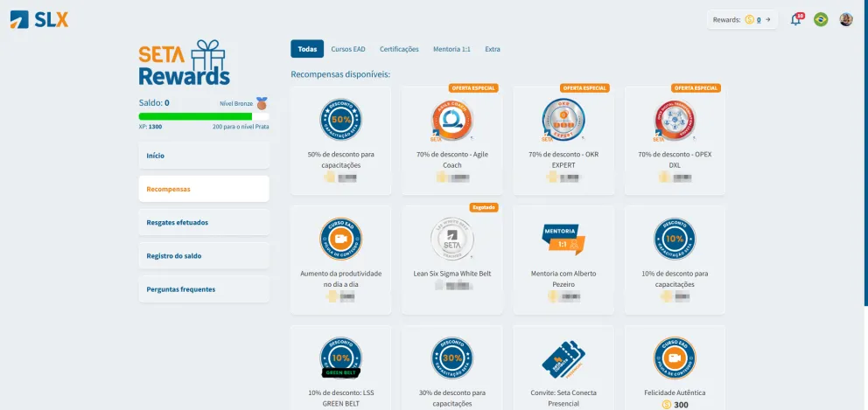Open the Aumento da produtividade course badge
Image resolution: width=868 pixels, height=410 pixels.
[x=340, y=239]
